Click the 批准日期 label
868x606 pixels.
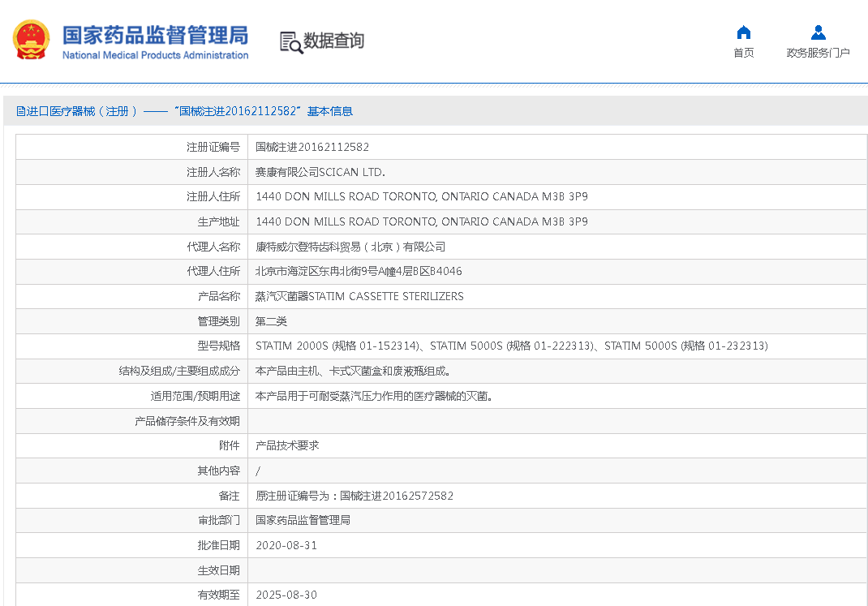pyautogui.click(x=219, y=546)
